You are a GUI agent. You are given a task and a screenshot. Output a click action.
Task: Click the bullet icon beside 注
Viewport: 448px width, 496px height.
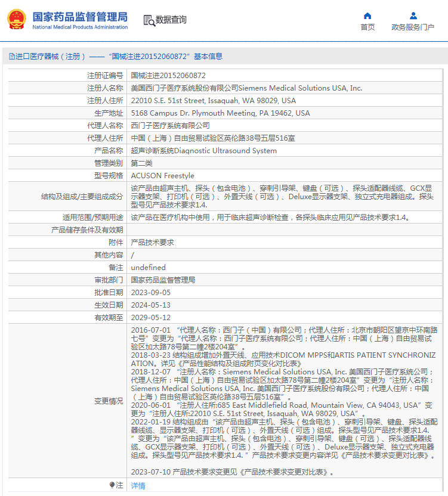(112, 485)
